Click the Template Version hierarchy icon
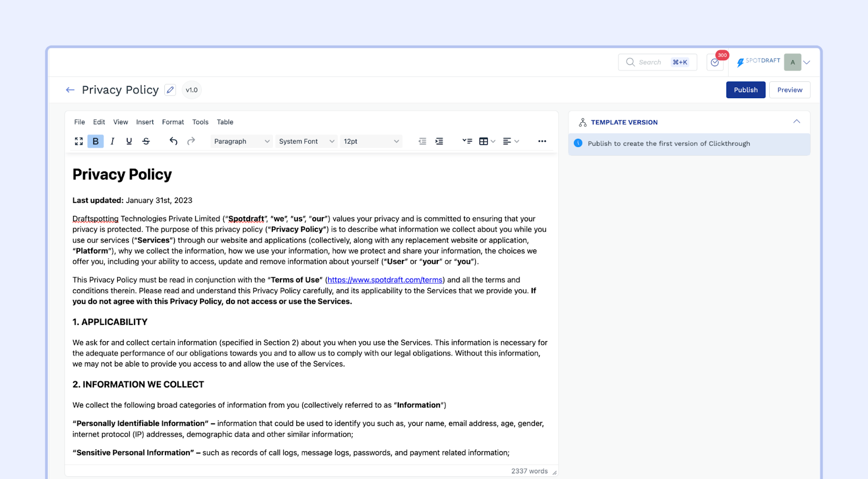868x479 pixels. [583, 123]
